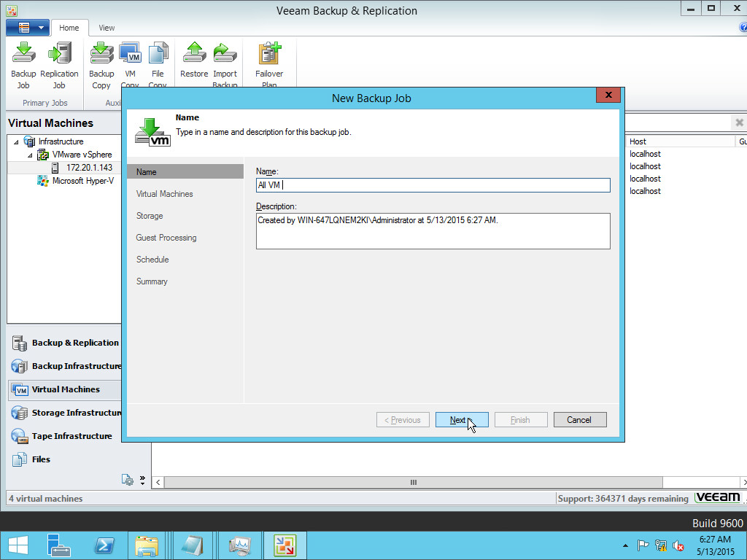
Task: Clear the search box with the X
Action: tap(739, 122)
